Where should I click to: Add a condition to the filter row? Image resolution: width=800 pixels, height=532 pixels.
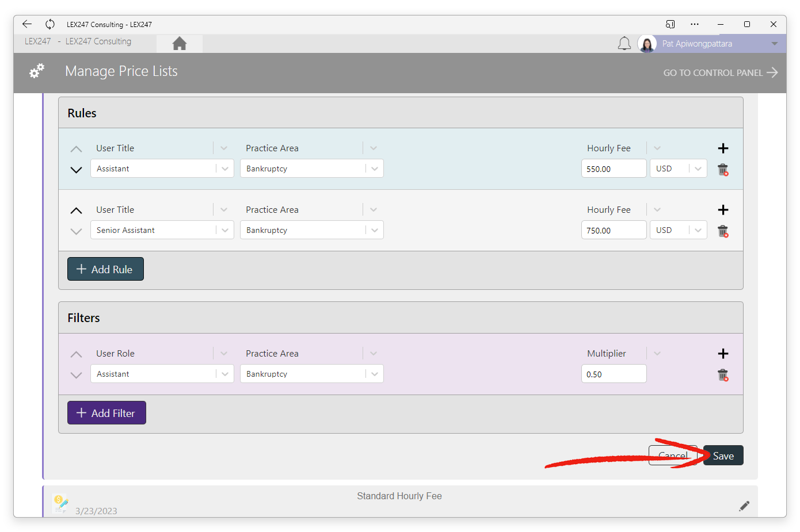pos(723,354)
